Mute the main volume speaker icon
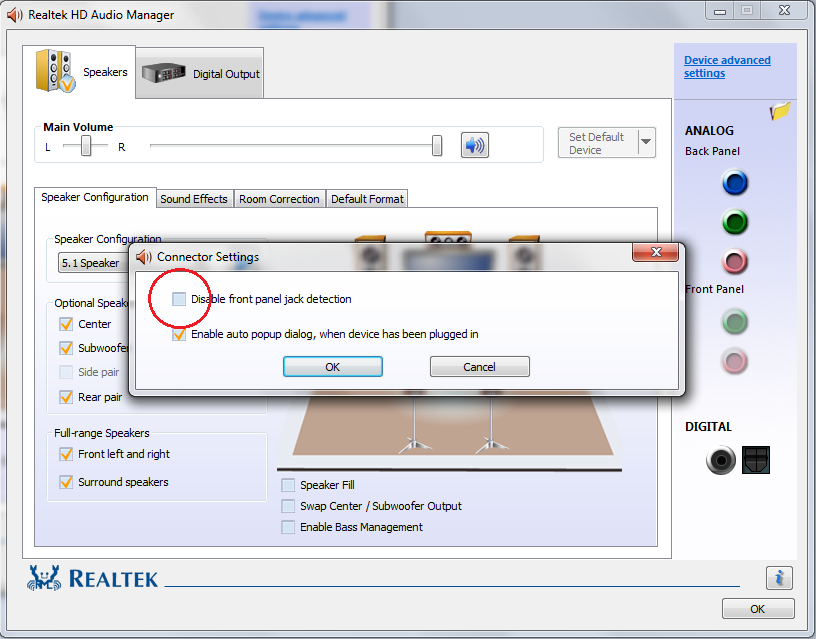 (474, 144)
